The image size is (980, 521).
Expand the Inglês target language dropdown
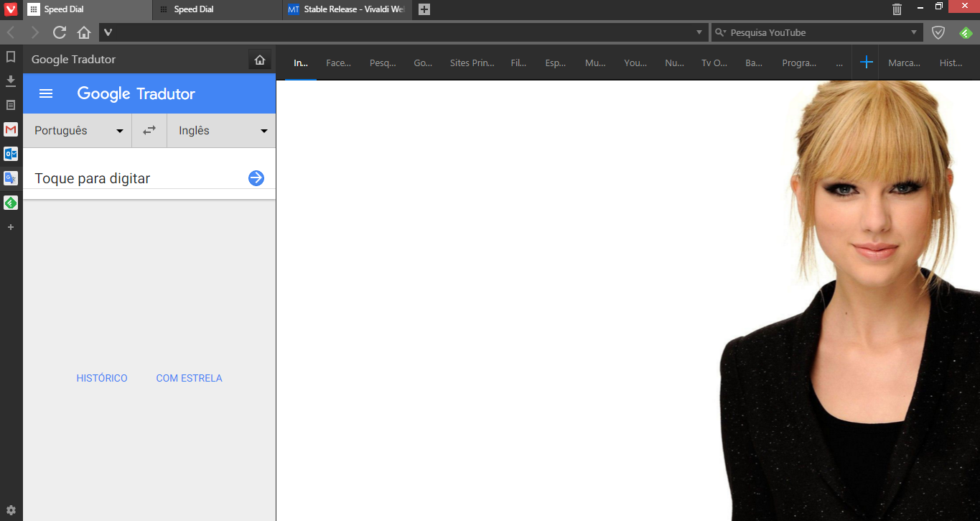click(222, 131)
